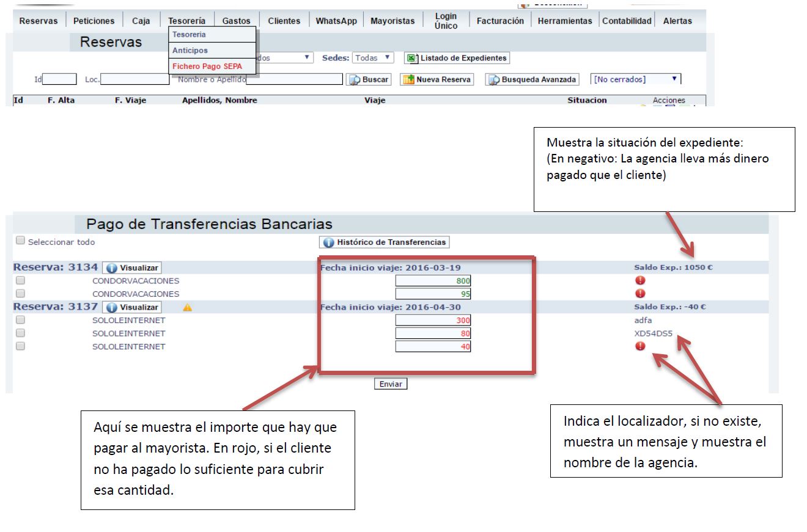Screen dimensions: 807x532
Task: Click the Viaje column header
Action: 375,100
